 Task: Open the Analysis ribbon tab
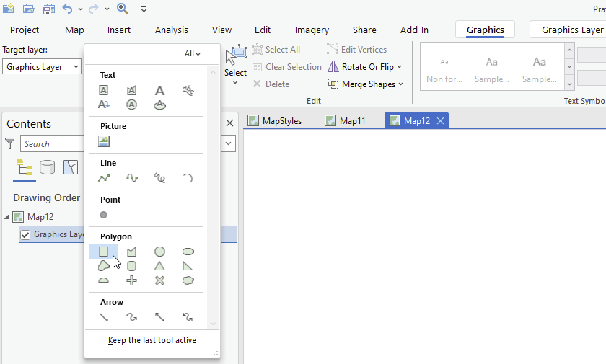pos(172,30)
